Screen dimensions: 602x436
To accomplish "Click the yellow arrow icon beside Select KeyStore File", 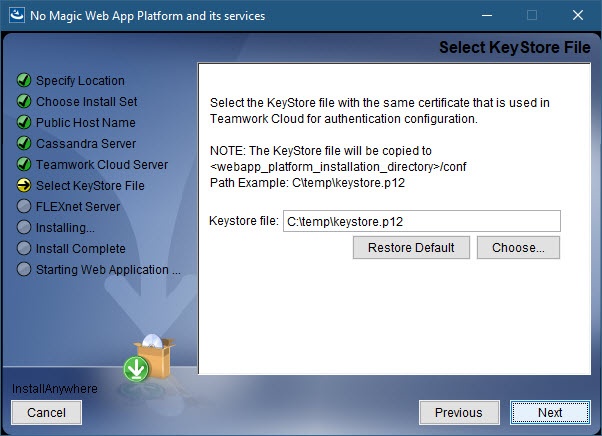I will (x=24, y=185).
